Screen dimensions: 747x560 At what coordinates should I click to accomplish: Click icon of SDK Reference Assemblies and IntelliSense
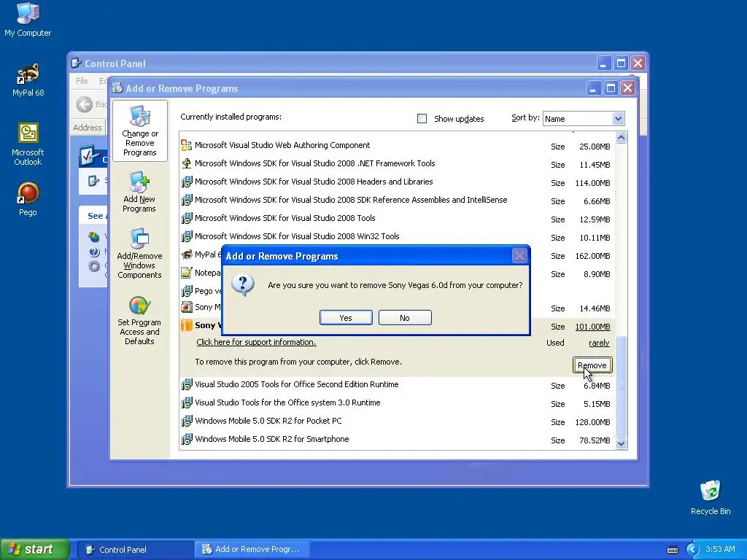186,200
